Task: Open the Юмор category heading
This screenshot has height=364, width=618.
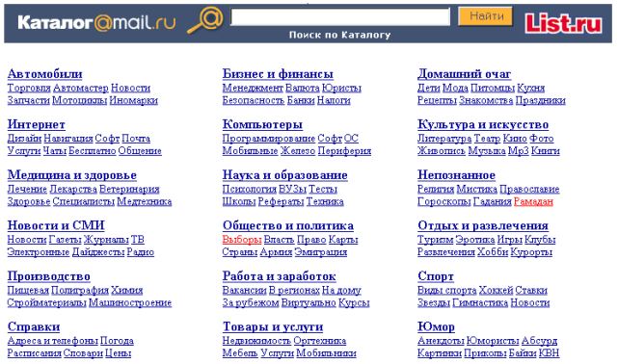Action: pos(436,326)
